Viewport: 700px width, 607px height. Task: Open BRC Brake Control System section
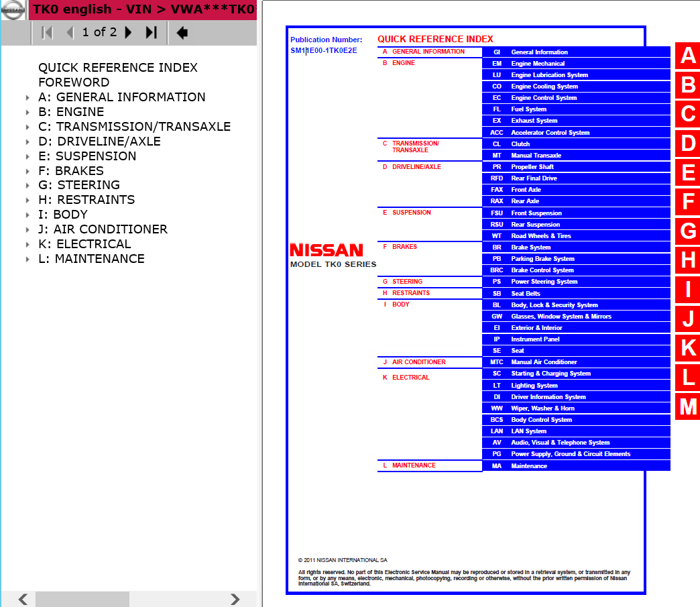coord(577,270)
